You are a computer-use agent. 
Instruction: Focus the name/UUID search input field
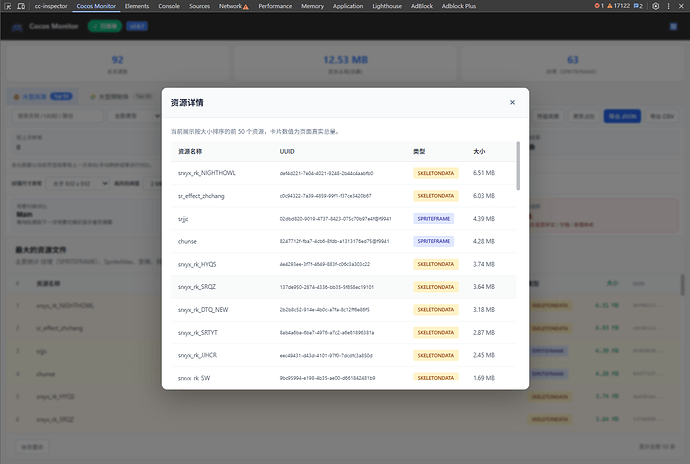coord(57,116)
